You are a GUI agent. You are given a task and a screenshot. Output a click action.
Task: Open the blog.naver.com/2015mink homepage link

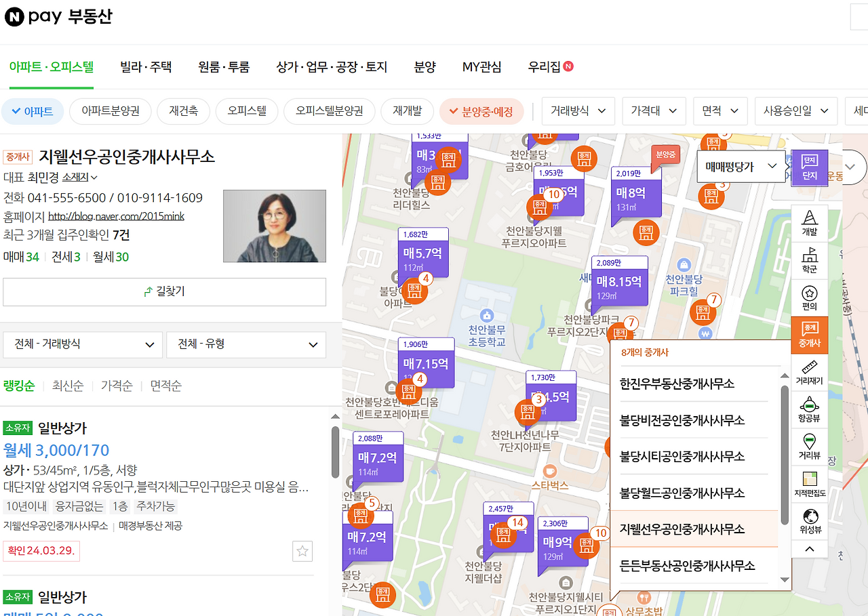pos(116,217)
